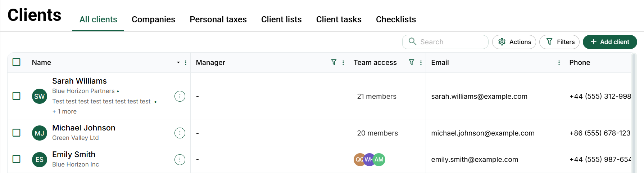Click the Phone column header

[580, 62]
